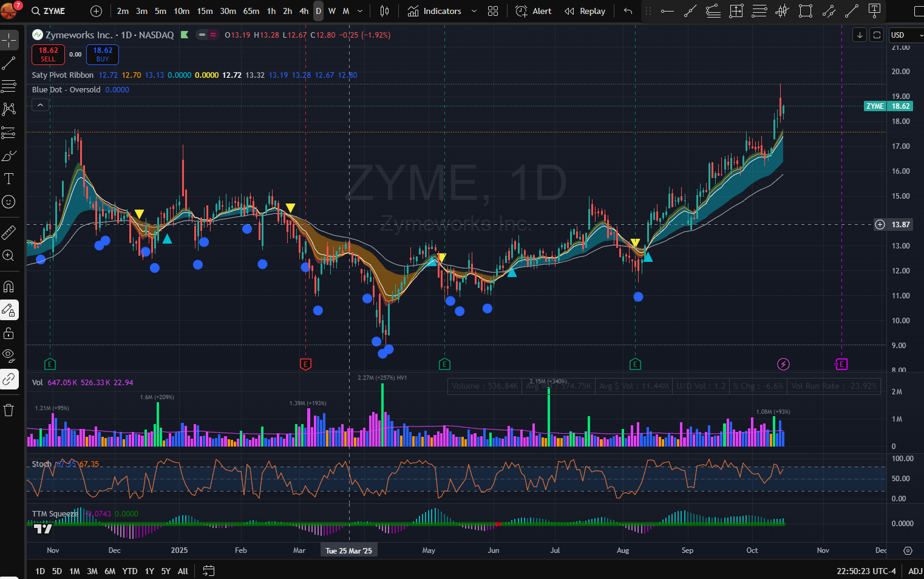Open the emoji and icons picker

pyautogui.click(x=9, y=202)
